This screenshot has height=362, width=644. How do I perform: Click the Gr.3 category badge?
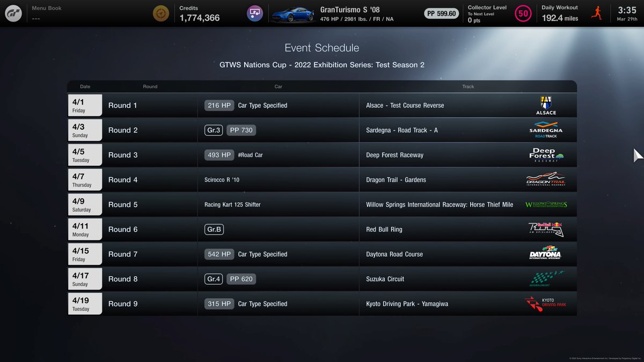(x=214, y=130)
